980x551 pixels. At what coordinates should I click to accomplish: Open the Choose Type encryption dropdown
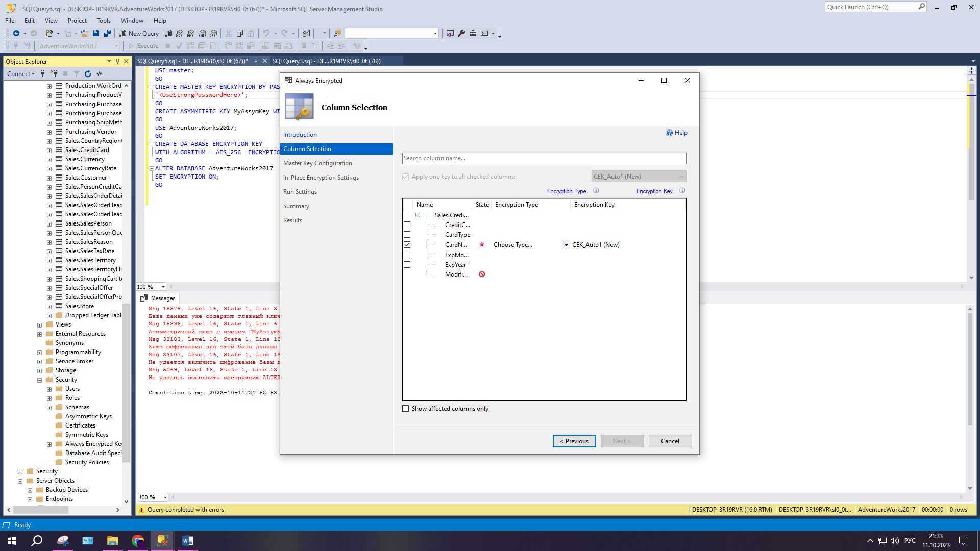(x=566, y=245)
